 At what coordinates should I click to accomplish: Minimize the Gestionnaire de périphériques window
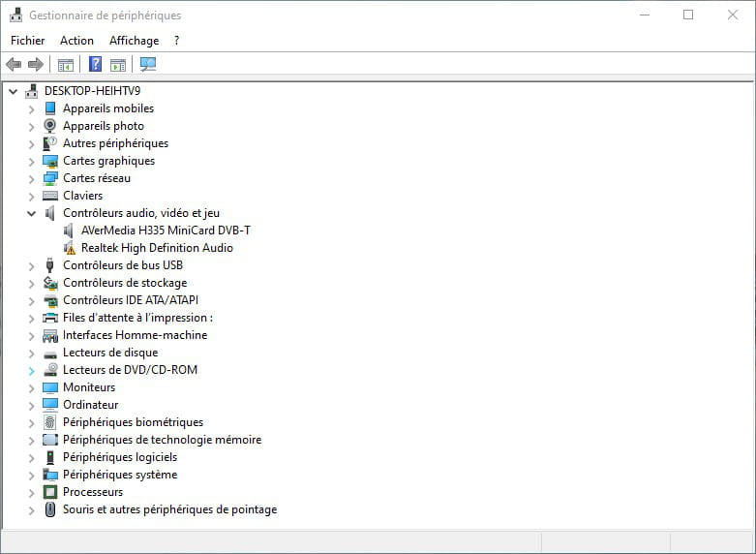(x=645, y=15)
